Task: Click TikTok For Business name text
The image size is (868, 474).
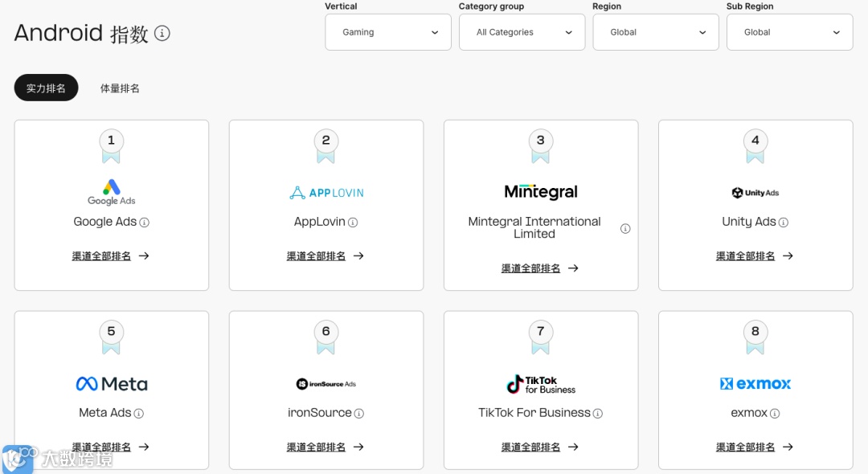Action: tap(534, 413)
